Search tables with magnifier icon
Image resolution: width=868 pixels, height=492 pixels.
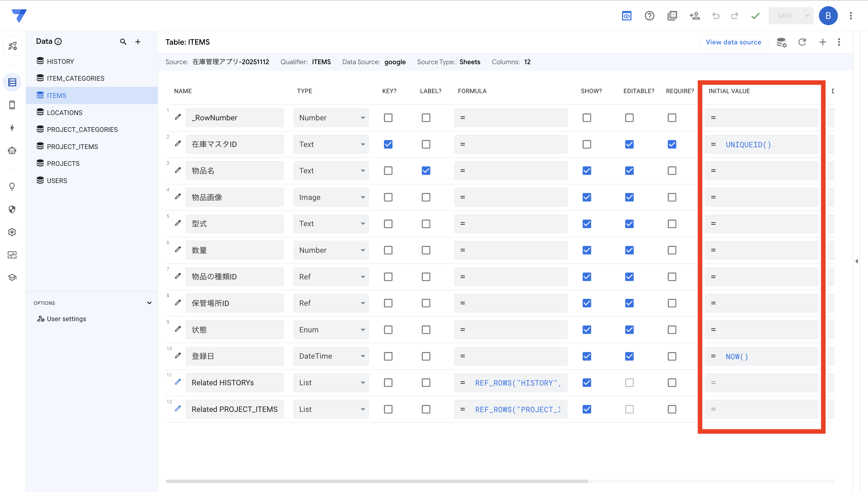[x=123, y=42]
